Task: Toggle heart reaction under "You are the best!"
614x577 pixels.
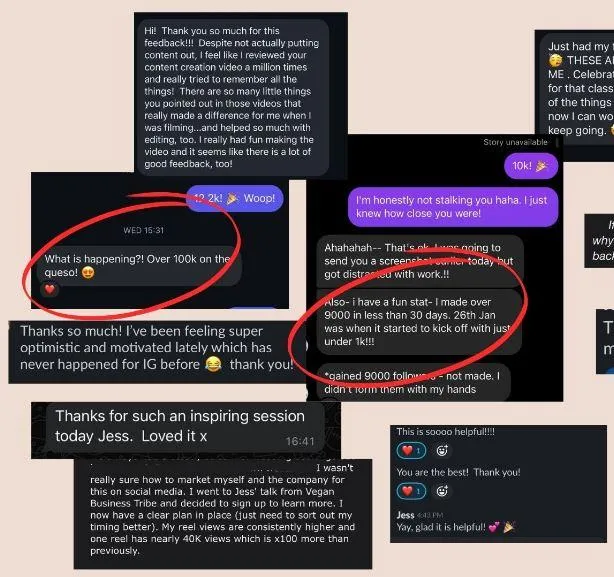Action: pyautogui.click(x=411, y=491)
